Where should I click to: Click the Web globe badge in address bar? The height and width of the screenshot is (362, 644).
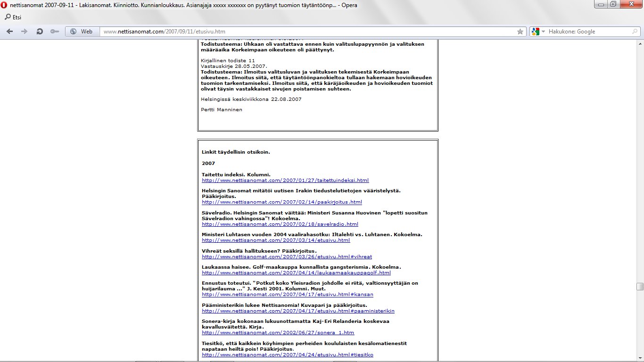coord(82,32)
